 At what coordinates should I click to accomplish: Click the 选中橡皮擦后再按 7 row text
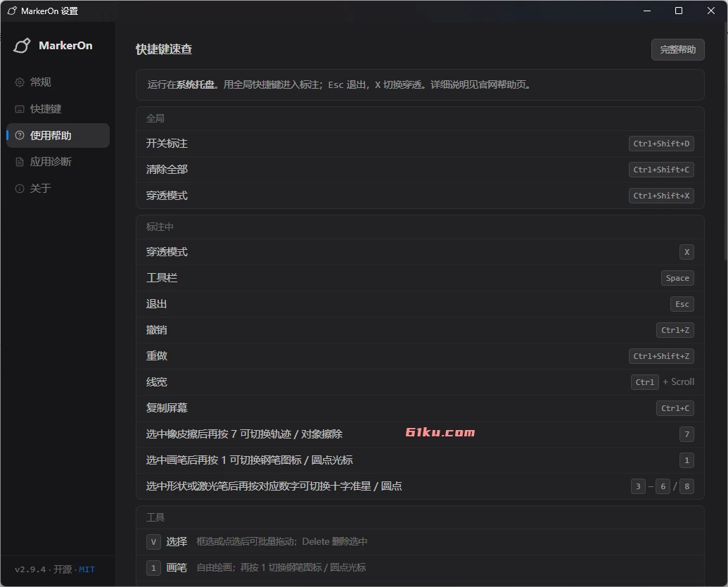244,434
